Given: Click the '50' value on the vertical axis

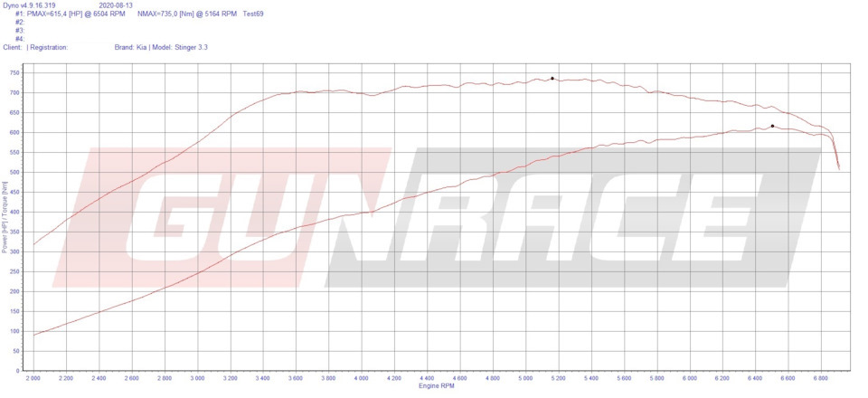Looking at the screenshot, I should pyautogui.click(x=16, y=352).
